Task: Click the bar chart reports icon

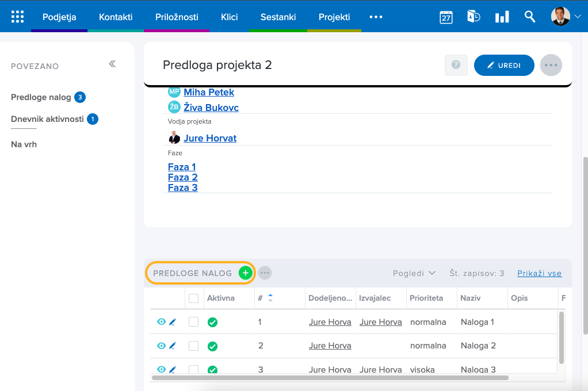Action: [x=502, y=17]
